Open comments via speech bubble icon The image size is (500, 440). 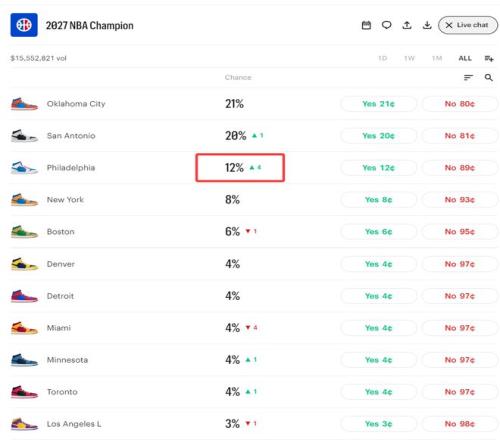[386, 25]
